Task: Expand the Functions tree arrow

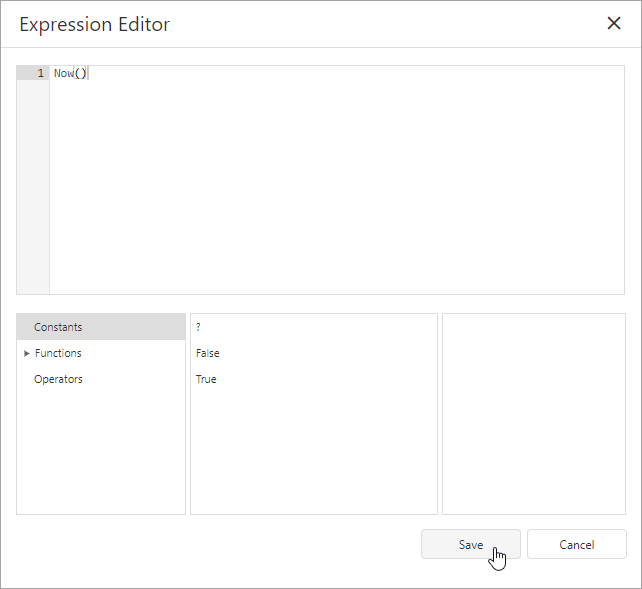Action: 26,353
